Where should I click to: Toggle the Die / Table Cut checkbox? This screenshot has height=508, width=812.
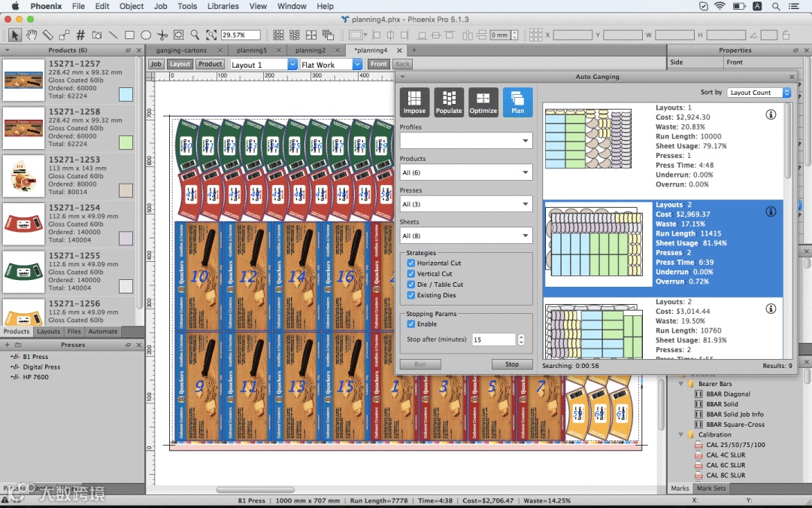(x=411, y=284)
